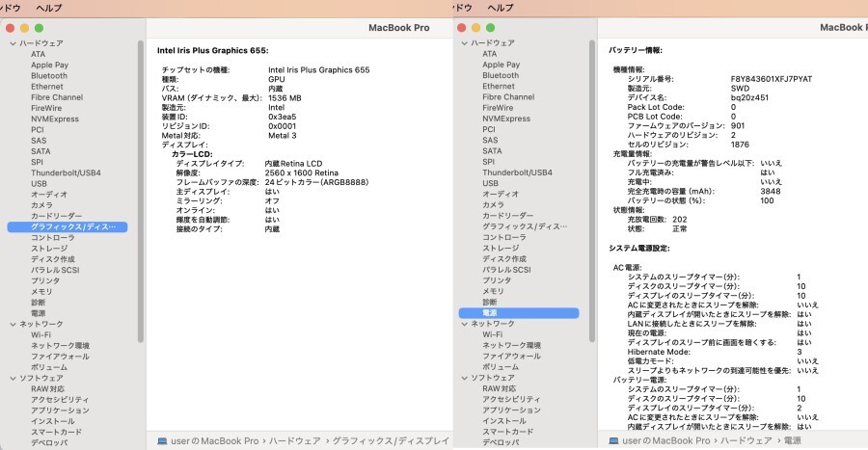Select RAW対応 in right window sidebar

(500, 388)
